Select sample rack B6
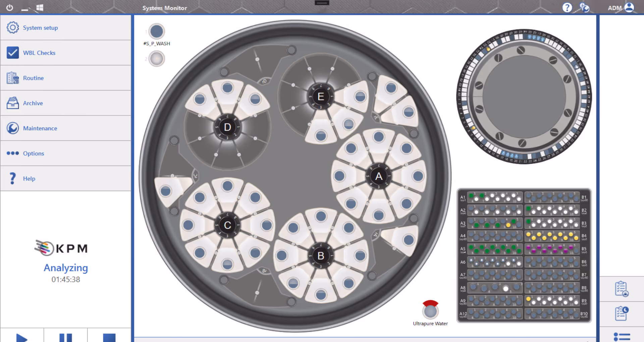Screen dimensions: 644x342 tap(552, 262)
